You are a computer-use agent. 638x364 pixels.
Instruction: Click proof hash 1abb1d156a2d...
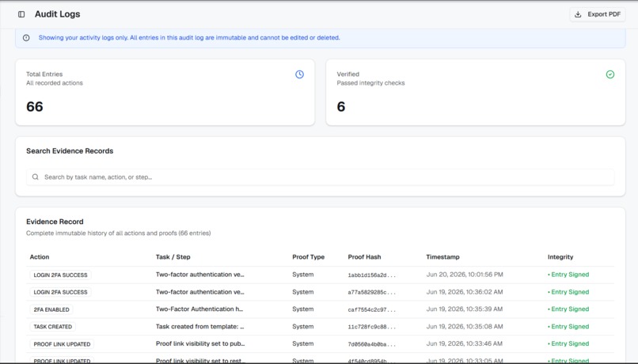click(x=371, y=275)
